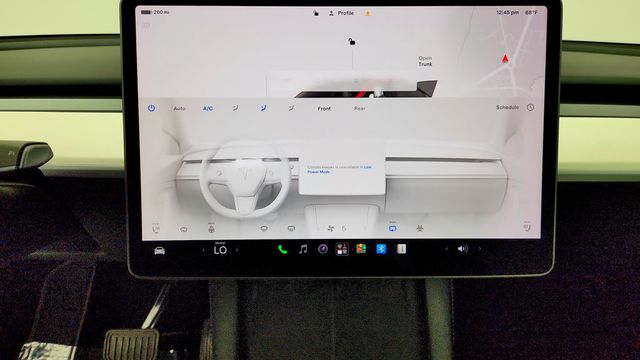Open the manual notebook icon
The width and height of the screenshot is (640, 360).
coord(401,249)
